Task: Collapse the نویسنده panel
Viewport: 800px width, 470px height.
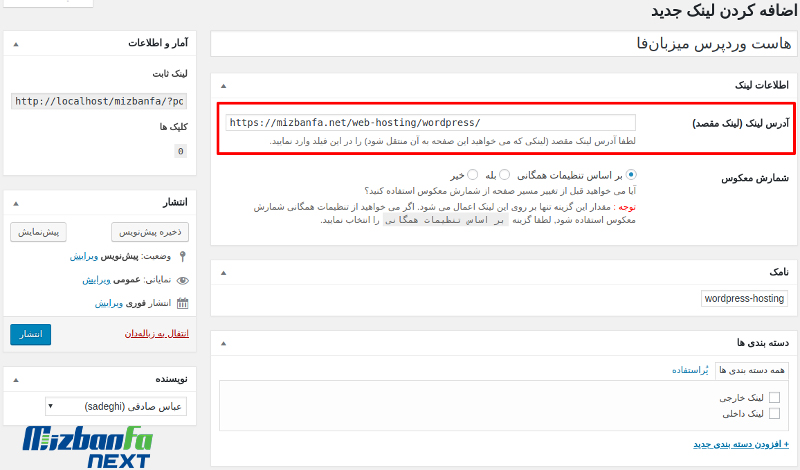Action: coord(16,380)
